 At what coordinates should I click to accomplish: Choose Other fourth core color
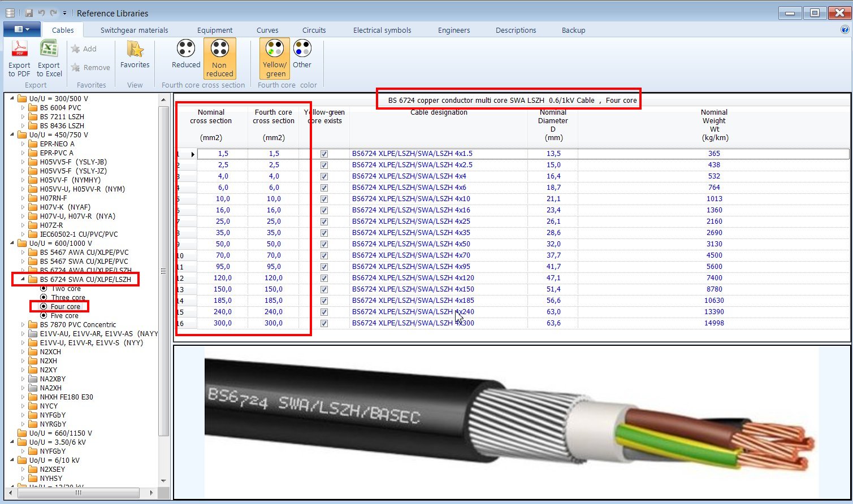pyautogui.click(x=302, y=57)
